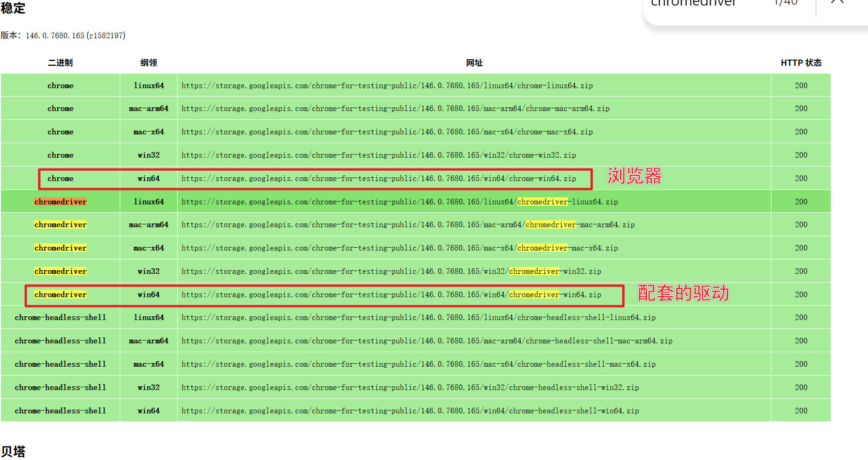Viewport: 868px width, 460px height.
Task: Open the chrome-win32.zip download URL
Action: (x=379, y=155)
